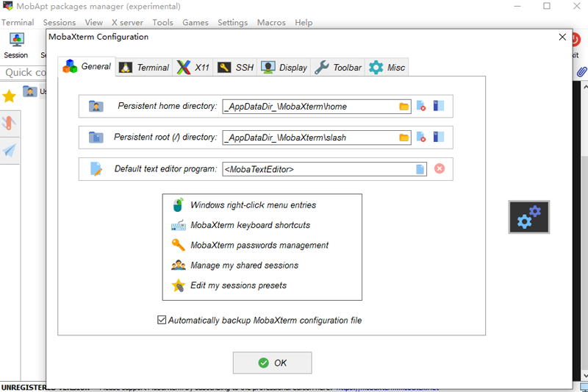
Task: Open the Sessions menu in main window
Action: (60, 23)
